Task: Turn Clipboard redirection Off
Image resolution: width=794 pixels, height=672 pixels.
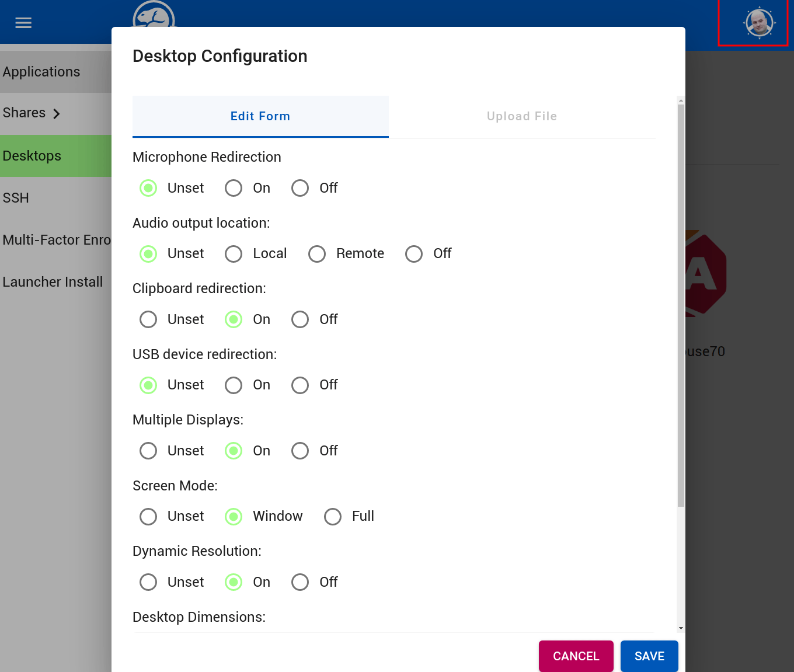Action: point(300,319)
